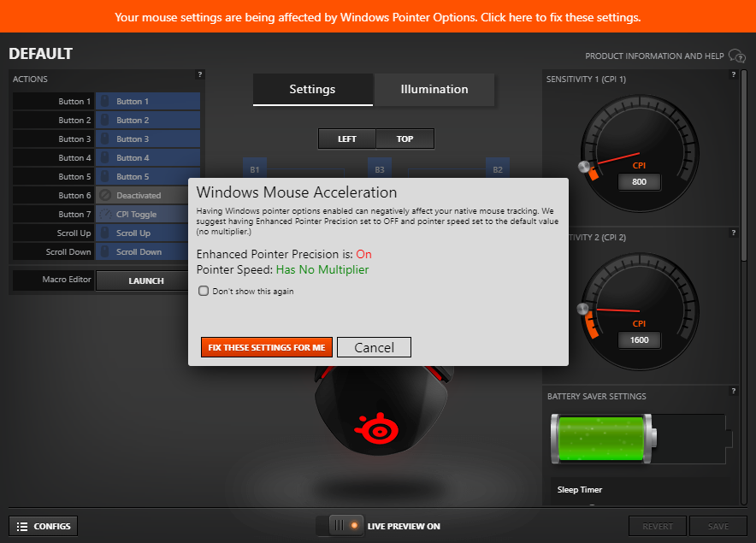Click the Deactivated icon for Button 6
The image size is (756, 543).
(x=105, y=195)
